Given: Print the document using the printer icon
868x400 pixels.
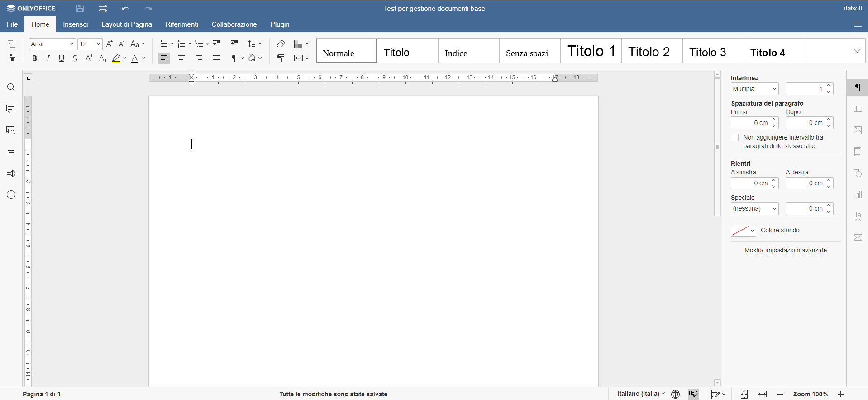Looking at the screenshot, I should point(103,8).
